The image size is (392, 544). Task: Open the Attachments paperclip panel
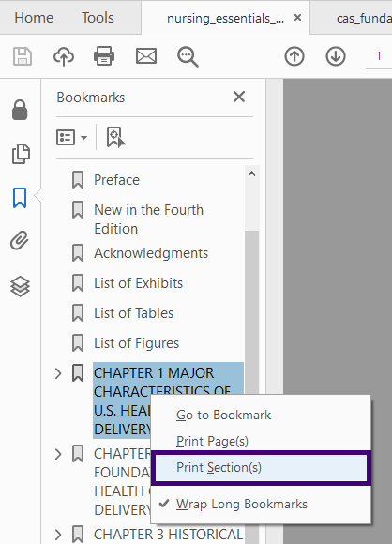20,240
